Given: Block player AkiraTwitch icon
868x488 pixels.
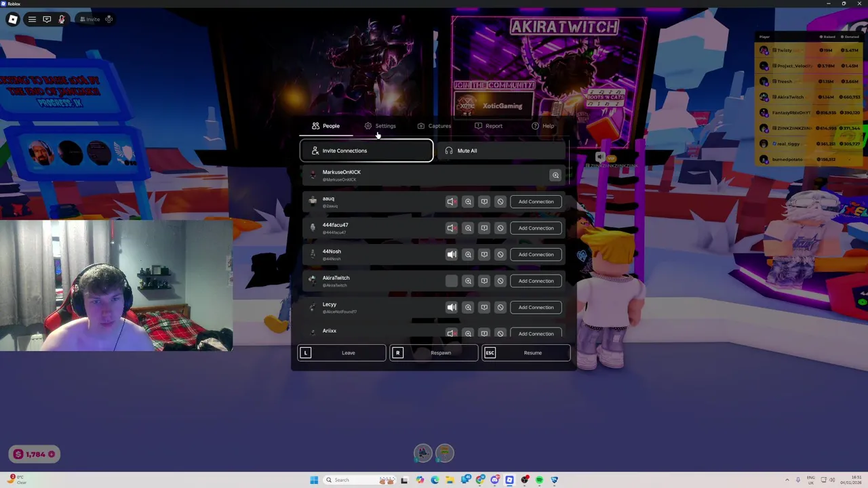Looking at the screenshot, I should click(x=500, y=281).
